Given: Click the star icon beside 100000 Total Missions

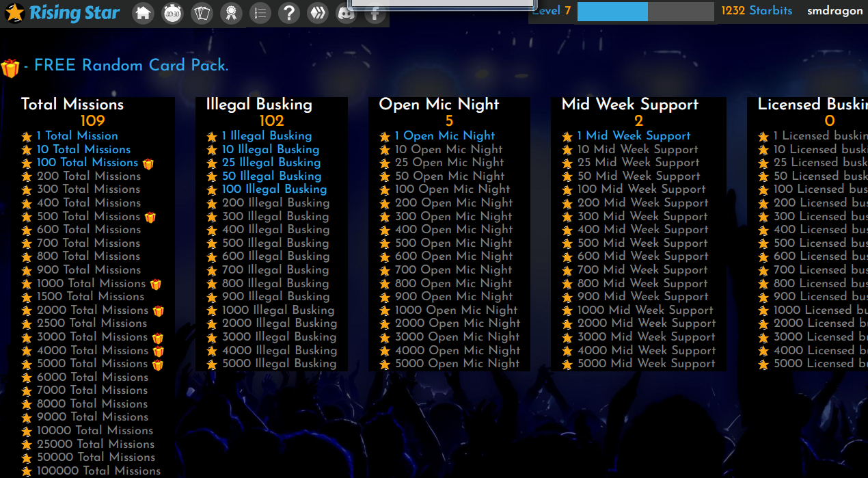Looking at the screenshot, I should point(27,471).
